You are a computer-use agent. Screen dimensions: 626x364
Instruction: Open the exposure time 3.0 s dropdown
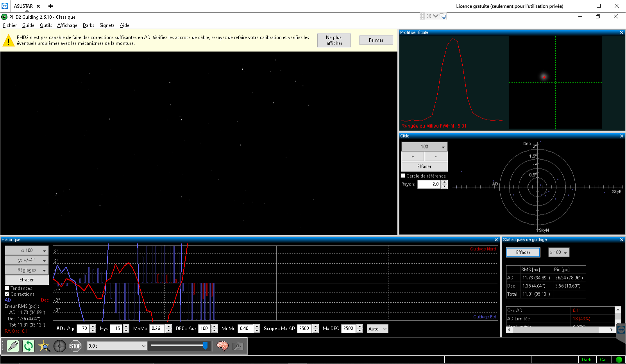117,346
